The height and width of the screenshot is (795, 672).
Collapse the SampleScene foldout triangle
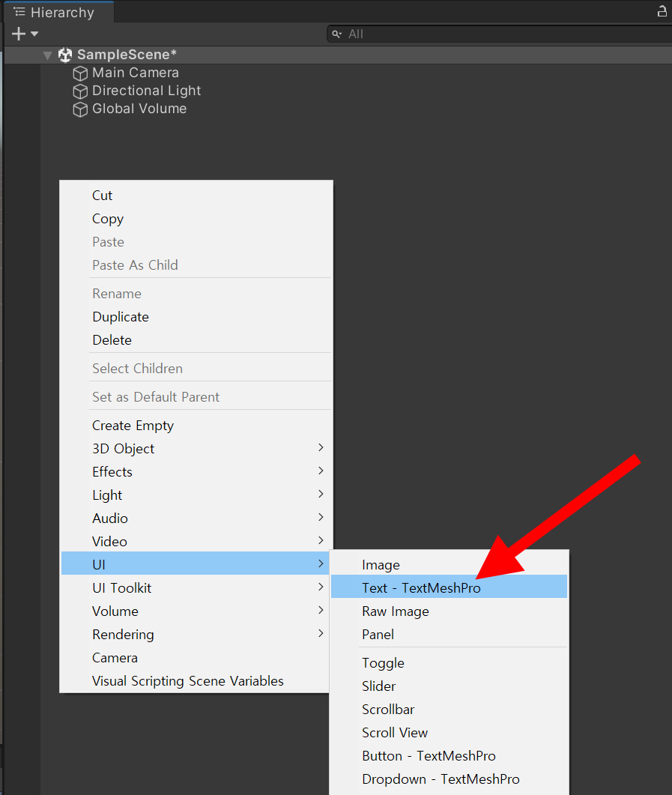coord(48,55)
